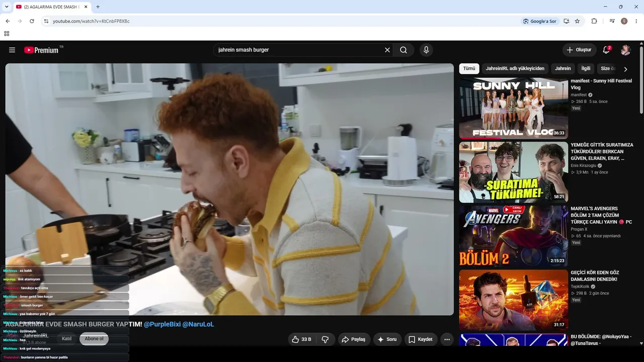Screen dimensions: 644x362
Task: Open a new browser tab
Action: pyautogui.click(x=98, y=7)
